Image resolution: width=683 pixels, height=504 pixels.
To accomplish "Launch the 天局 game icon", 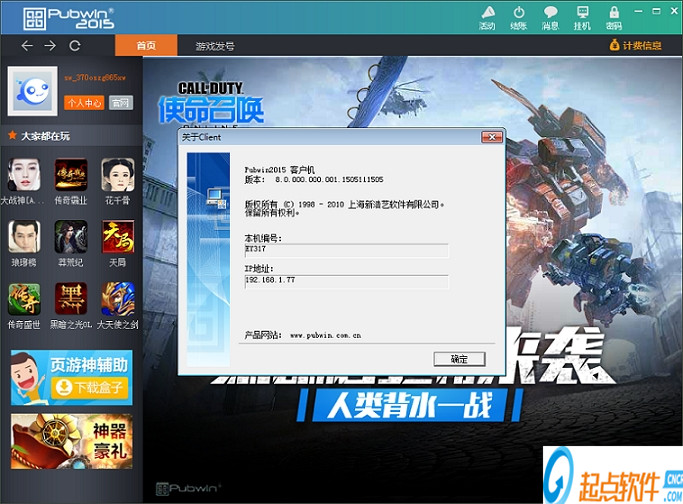I will pyautogui.click(x=118, y=237).
